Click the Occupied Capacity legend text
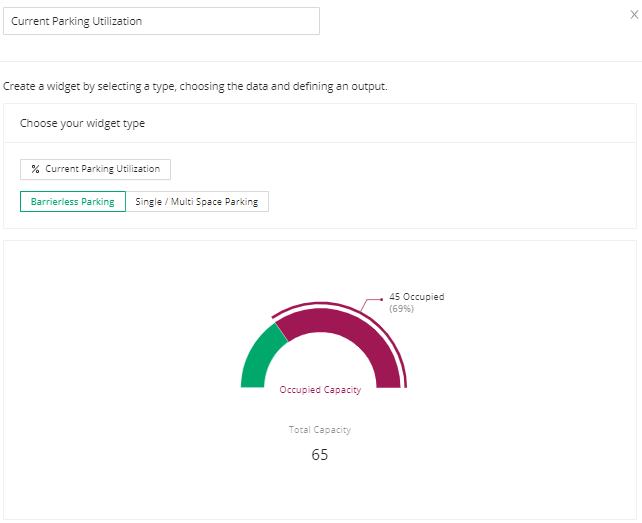Viewport: 642px width, 523px height. coord(320,389)
